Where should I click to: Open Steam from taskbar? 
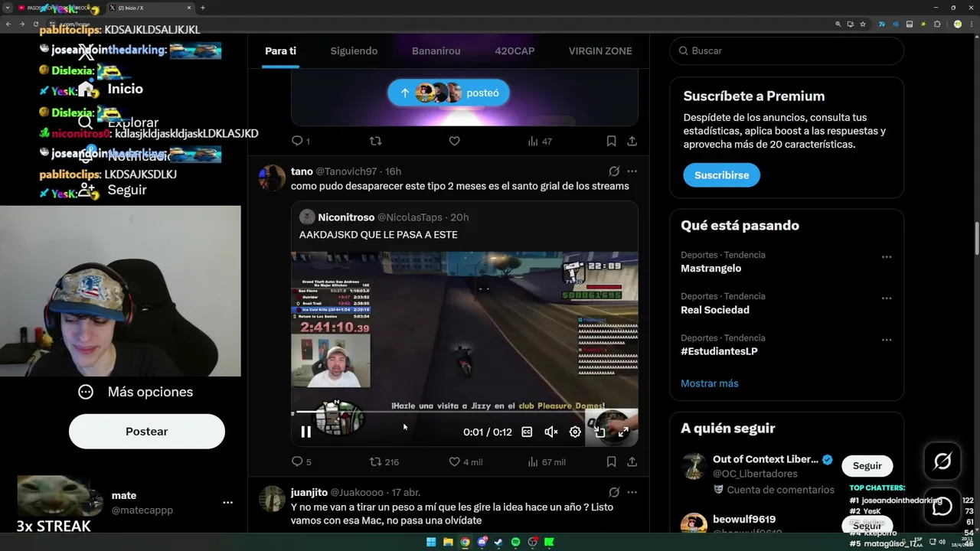click(498, 542)
